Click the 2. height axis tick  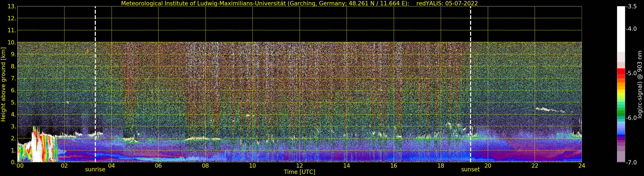[13, 139]
